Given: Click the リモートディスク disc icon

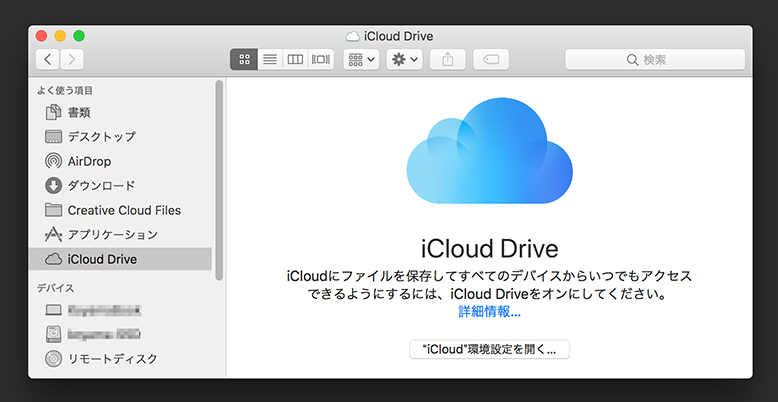Looking at the screenshot, I should [53, 358].
